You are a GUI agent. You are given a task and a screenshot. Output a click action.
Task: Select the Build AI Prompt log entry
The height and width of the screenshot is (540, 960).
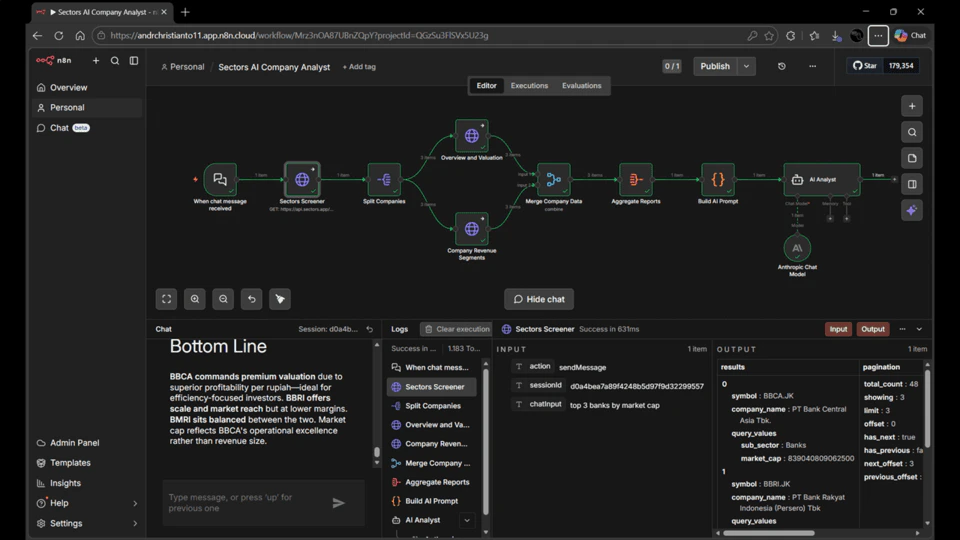pos(432,501)
